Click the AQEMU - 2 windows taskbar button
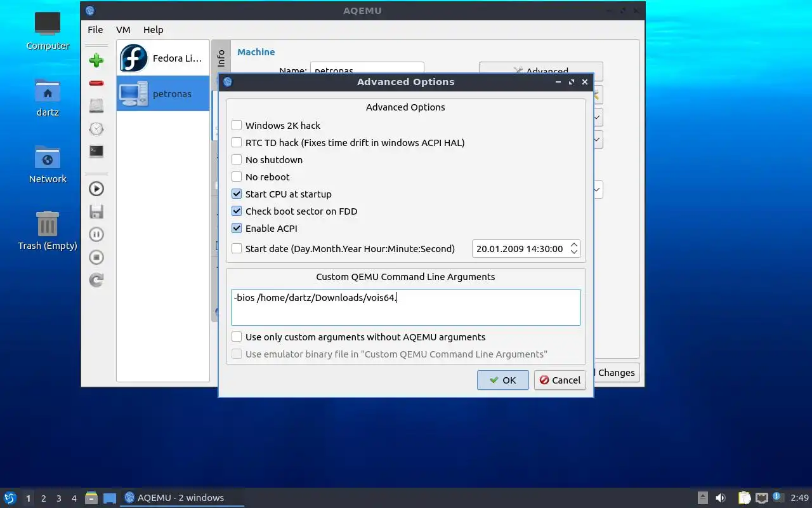812x508 pixels. (x=182, y=498)
